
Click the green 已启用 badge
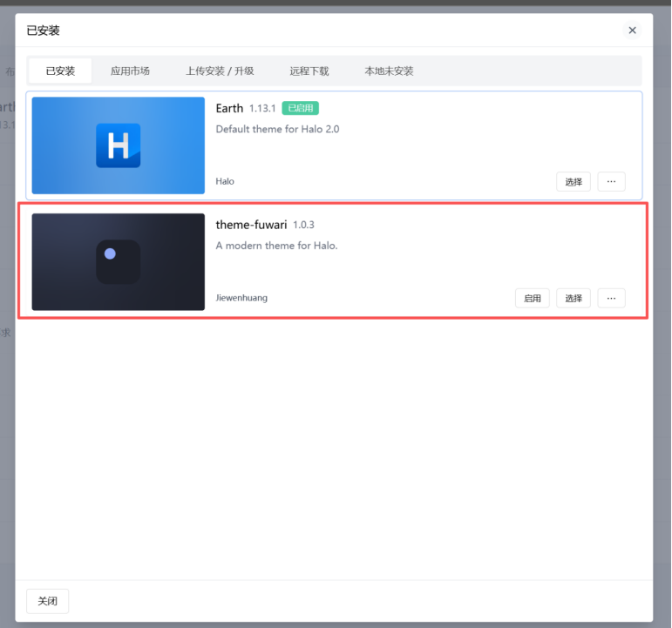[301, 109]
